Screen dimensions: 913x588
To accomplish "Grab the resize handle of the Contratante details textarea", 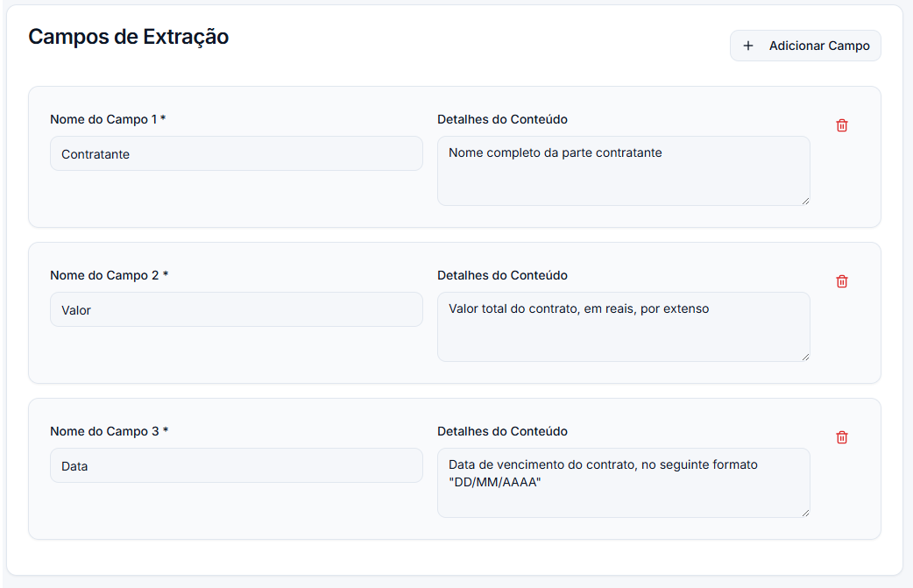I will pyautogui.click(x=804, y=200).
